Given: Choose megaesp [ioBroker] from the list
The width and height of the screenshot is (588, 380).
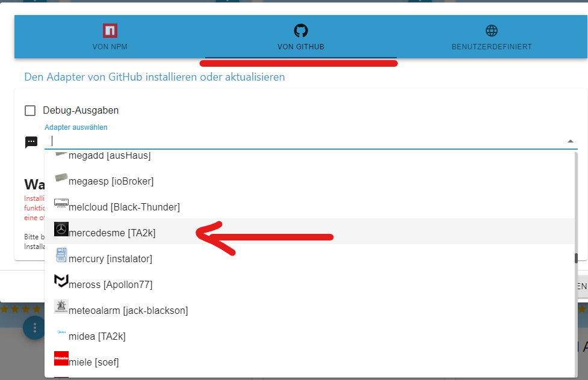Looking at the screenshot, I should click(x=310, y=181).
